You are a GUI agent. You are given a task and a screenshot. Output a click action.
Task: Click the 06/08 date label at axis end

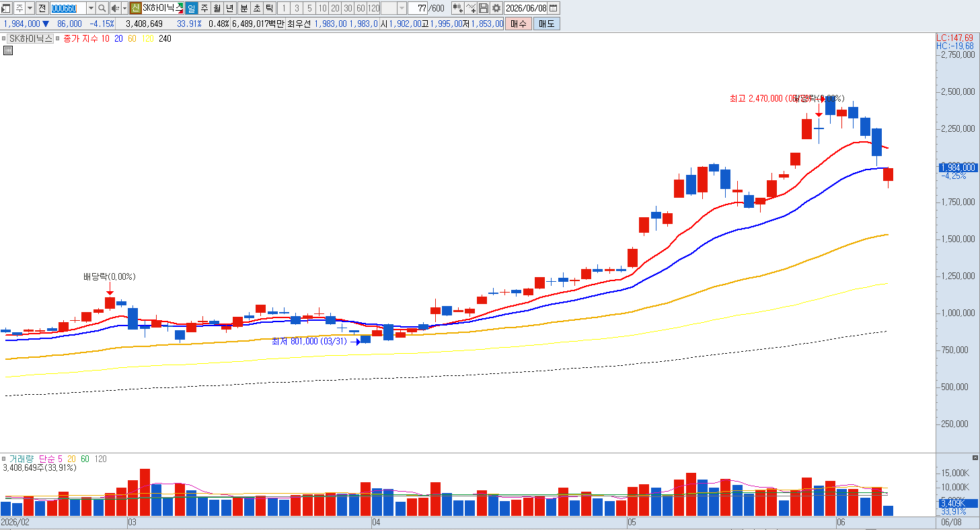(x=950, y=522)
